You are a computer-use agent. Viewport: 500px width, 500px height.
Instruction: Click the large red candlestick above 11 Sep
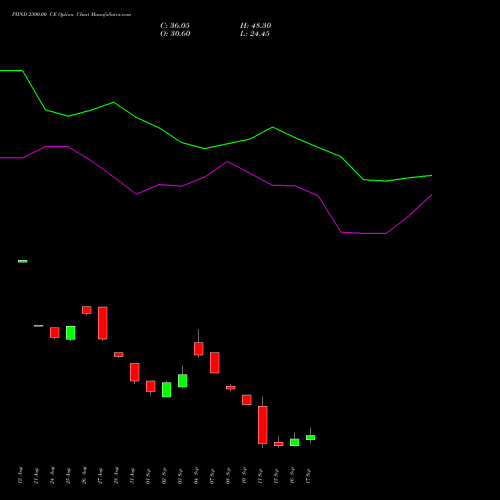[263, 425]
